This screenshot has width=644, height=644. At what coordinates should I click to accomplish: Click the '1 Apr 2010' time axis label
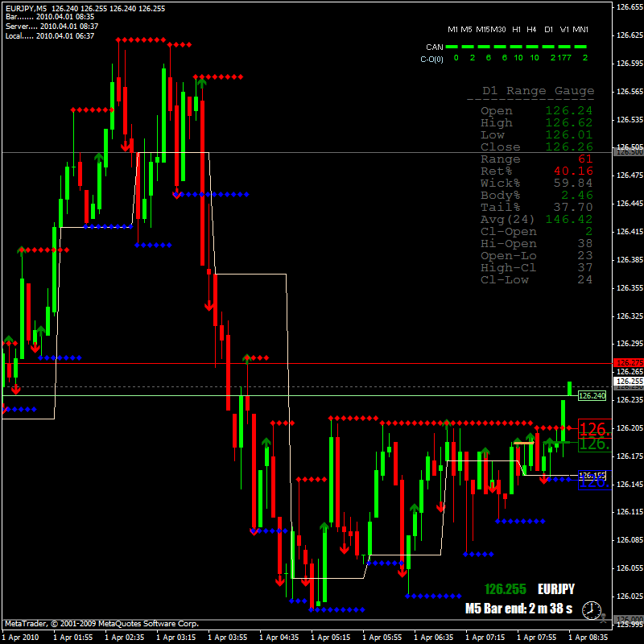[x=21, y=638]
